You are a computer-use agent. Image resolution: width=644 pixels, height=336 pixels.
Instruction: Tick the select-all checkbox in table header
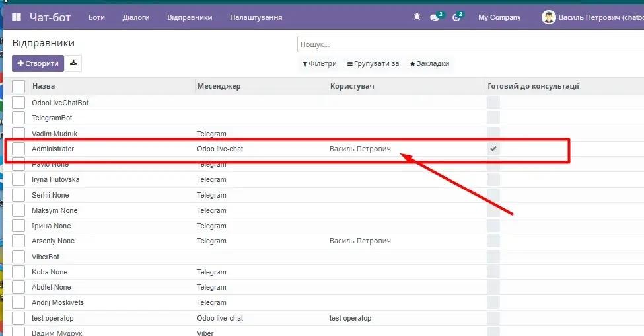(x=18, y=86)
